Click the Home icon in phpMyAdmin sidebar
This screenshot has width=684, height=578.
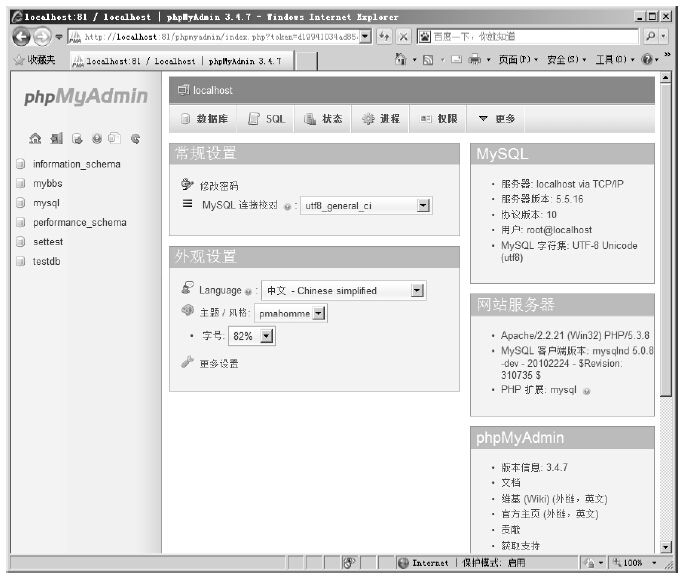35,139
